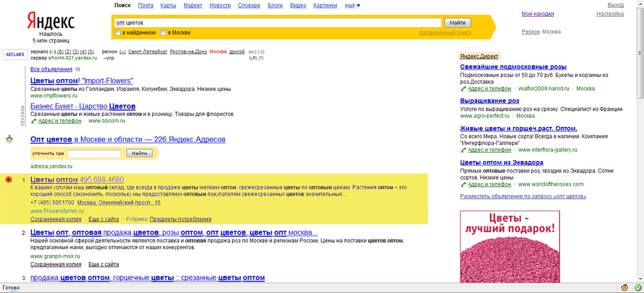Viewport: 644px width, 293px height.
Task: Open the Карты tab
Action: [168, 6]
